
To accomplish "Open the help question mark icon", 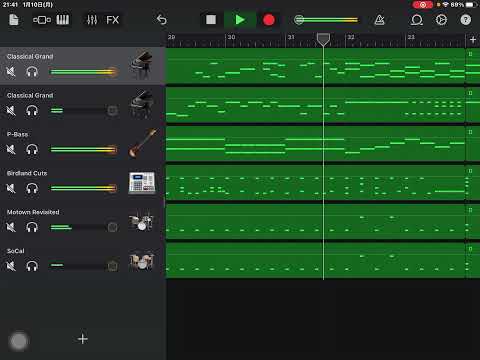I will (x=466, y=20).
